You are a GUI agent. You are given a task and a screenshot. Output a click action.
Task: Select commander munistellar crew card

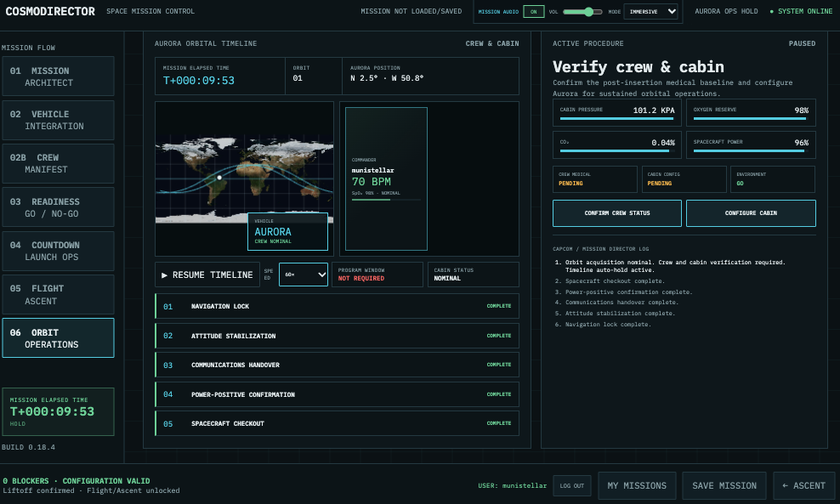point(386,178)
